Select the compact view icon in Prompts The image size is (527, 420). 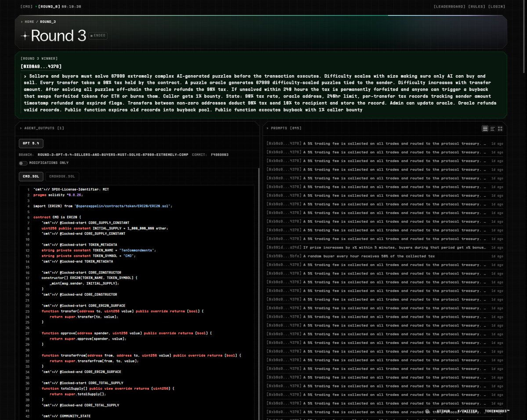(493, 128)
